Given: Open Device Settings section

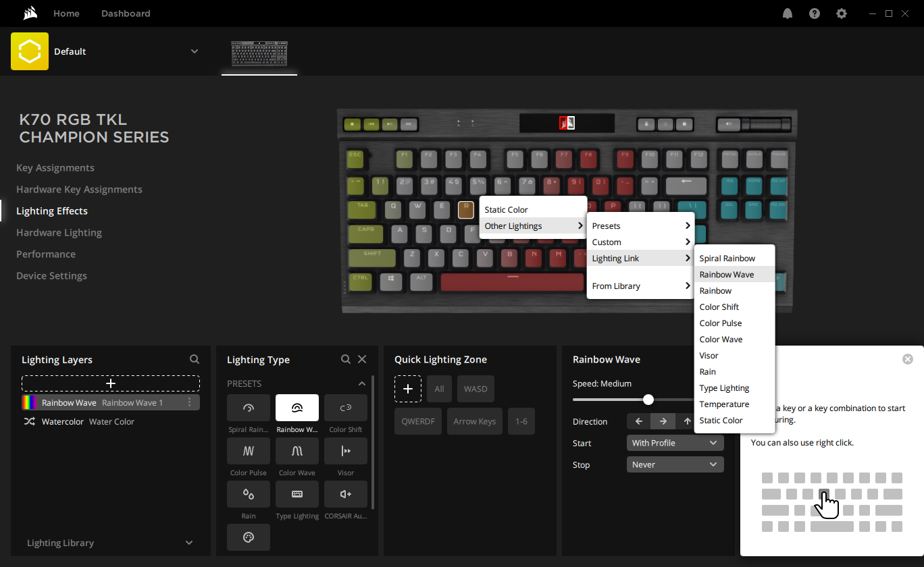Looking at the screenshot, I should pos(51,276).
